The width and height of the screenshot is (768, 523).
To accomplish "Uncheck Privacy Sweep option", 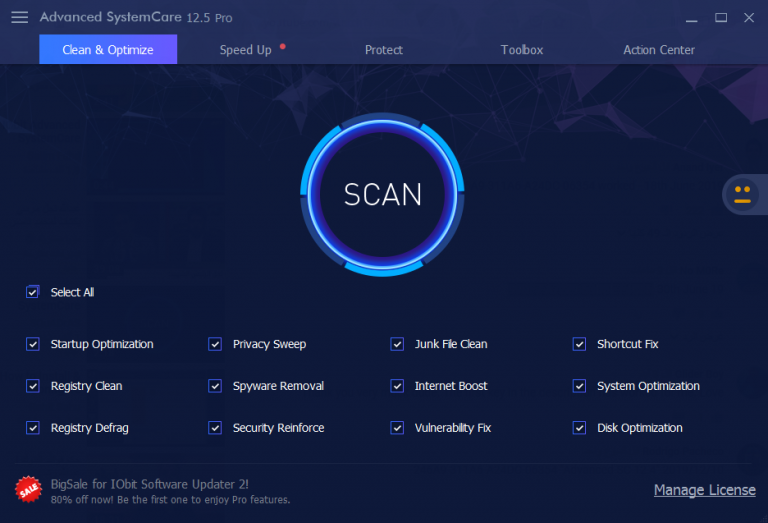I will click(215, 344).
